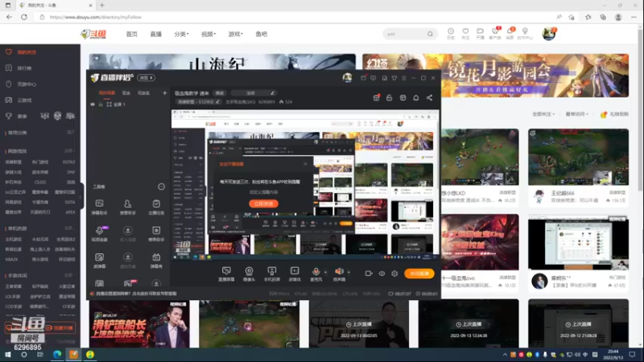Viewport: 644px width, 362px height.
Task: Expand the toolbox more circle icon (工具箱)
Action: coord(162,187)
